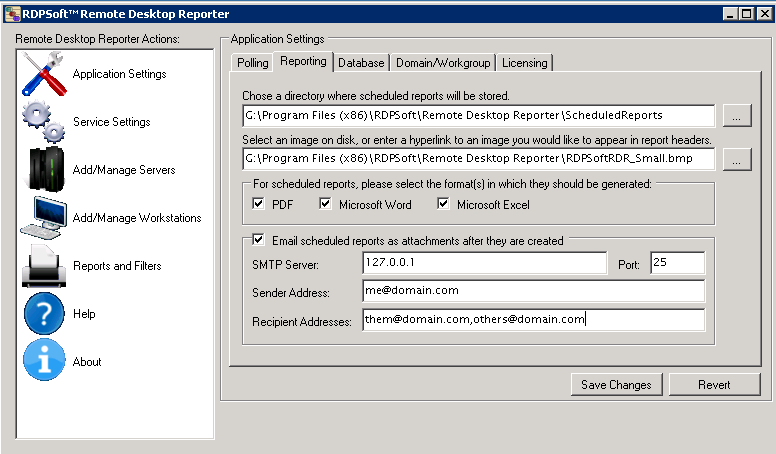Toggle the Email scheduled reports as attachments checkbox

tap(258, 240)
